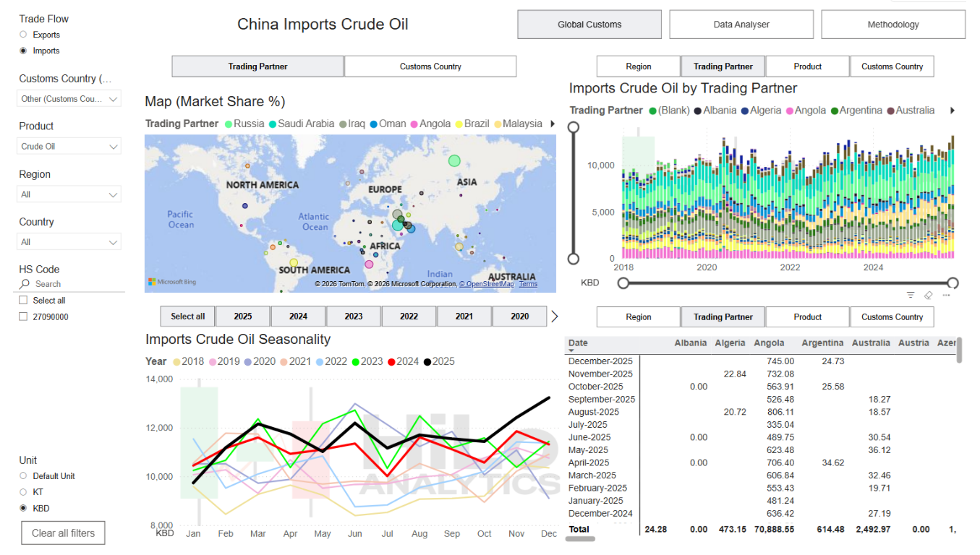Click the 70,888.55 total cell
980x555 pixels.
[774, 529]
